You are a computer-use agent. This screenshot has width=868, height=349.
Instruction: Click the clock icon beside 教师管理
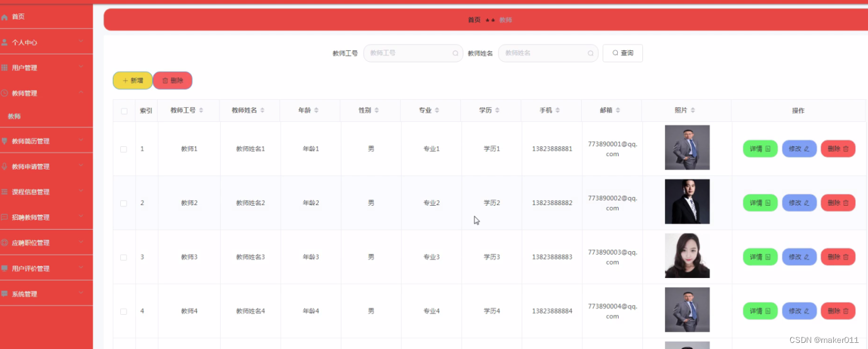point(5,93)
